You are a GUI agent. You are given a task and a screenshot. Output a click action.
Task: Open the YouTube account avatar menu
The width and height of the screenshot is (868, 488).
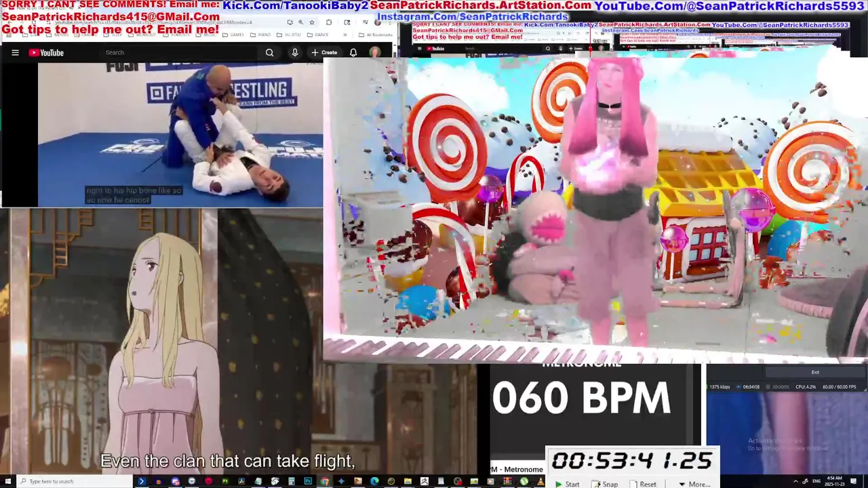(374, 52)
